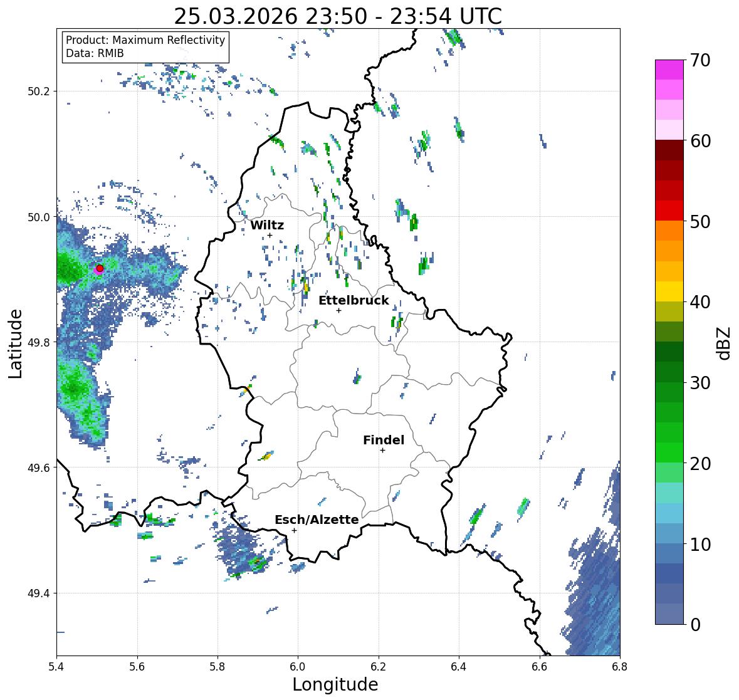
Task: Click the dBZ colorbar label
Action: tap(725, 343)
